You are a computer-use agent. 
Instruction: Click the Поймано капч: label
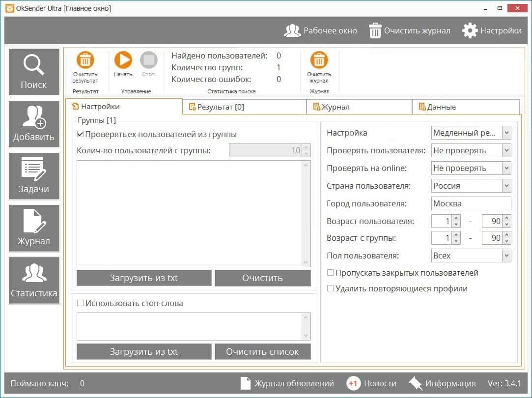[x=39, y=383]
